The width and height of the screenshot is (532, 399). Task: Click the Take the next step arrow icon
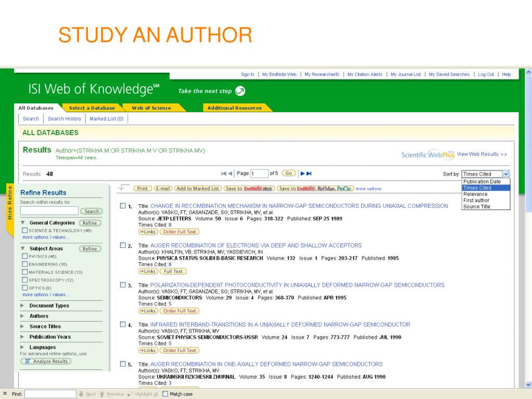pos(240,91)
